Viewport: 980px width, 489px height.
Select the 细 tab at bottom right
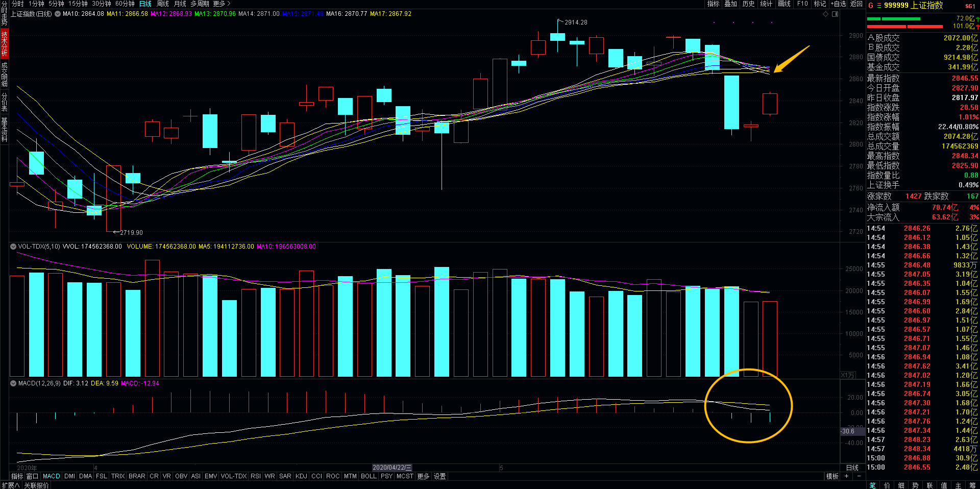(901, 485)
